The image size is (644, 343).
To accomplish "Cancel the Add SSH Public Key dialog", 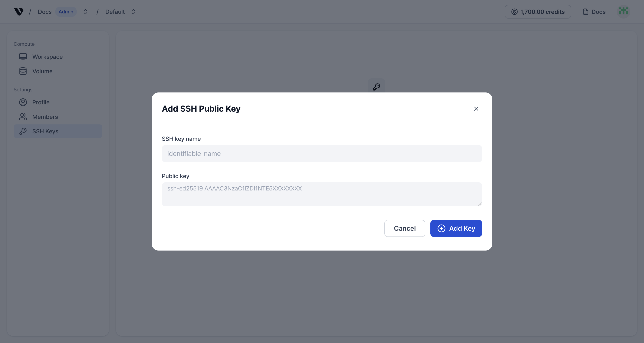I will [x=404, y=228].
